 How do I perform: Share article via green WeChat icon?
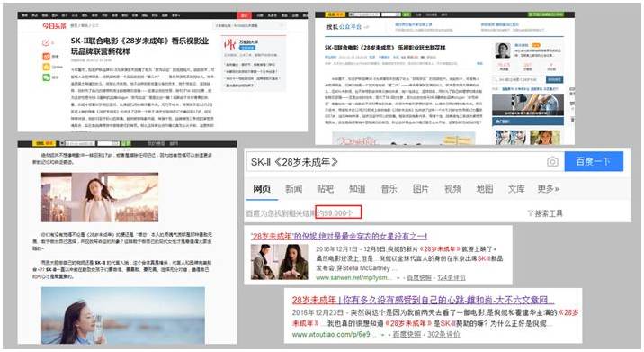[x=46, y=77]
